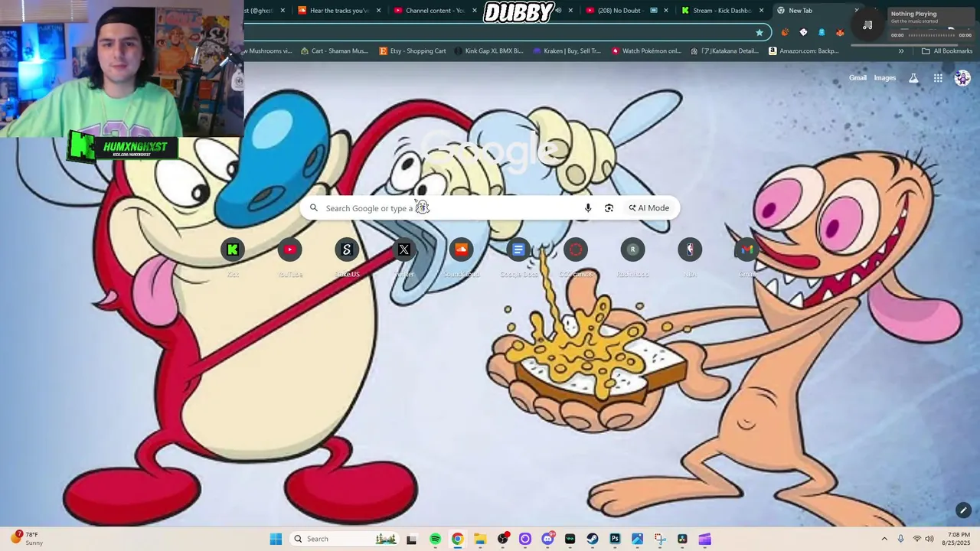
Task: Click the customize Chrome pencil button
Action: [963, 510]
